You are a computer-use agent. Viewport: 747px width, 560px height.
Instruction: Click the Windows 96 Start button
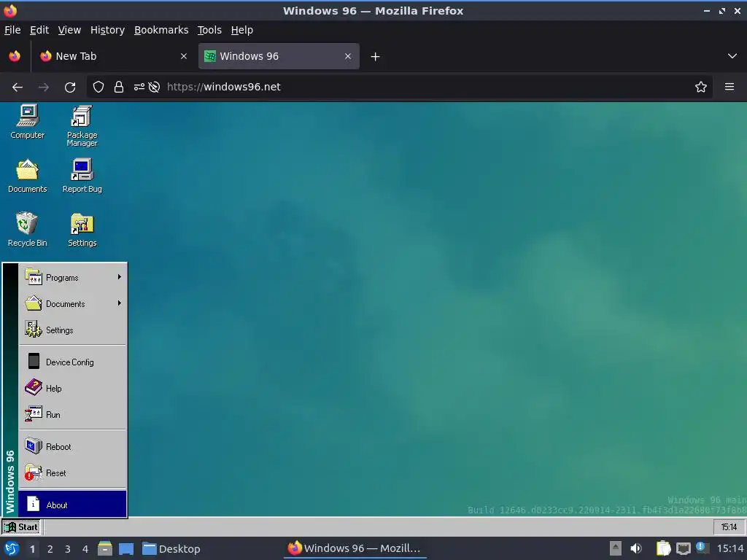tap(21, 527)
